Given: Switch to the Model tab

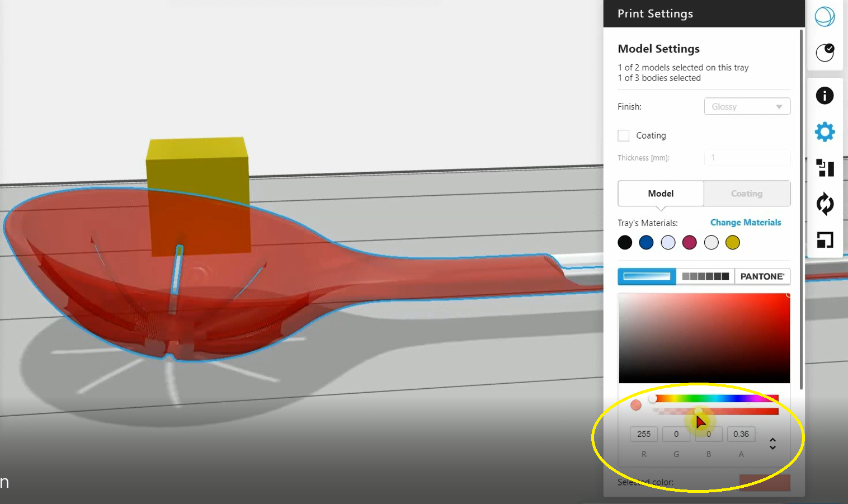Looking at the screenshot, I should [x=661, y=194].
